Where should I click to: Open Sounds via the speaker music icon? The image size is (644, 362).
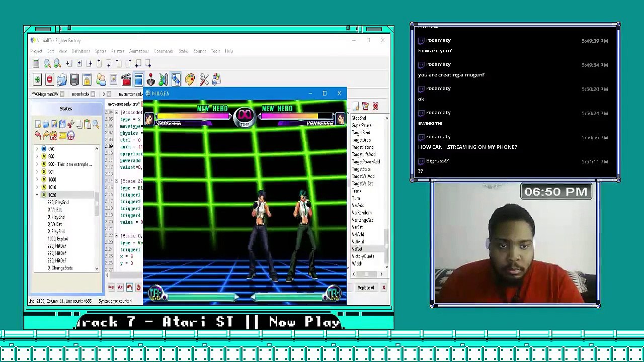(163, 79)
